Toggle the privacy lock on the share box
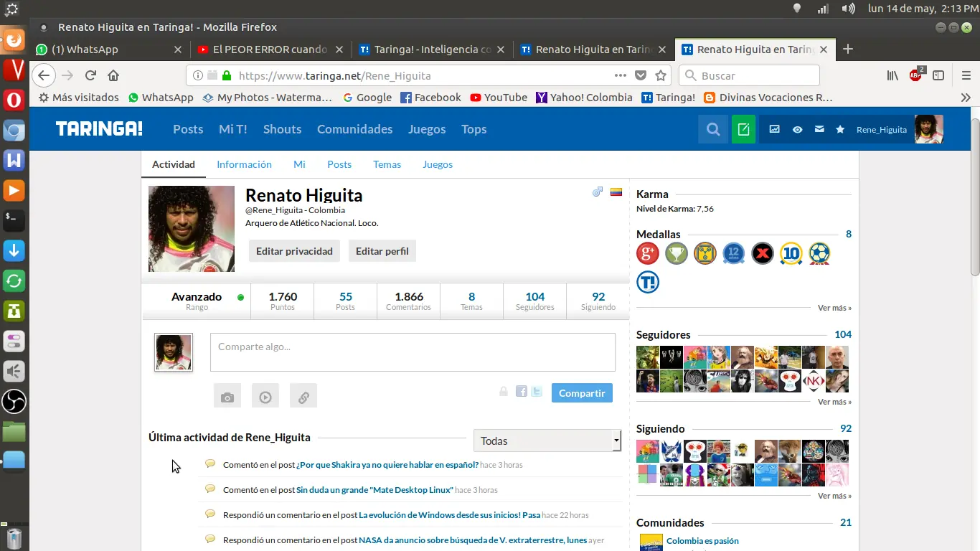The width and height of the screenshot is (980, 551). click(504, 391)
